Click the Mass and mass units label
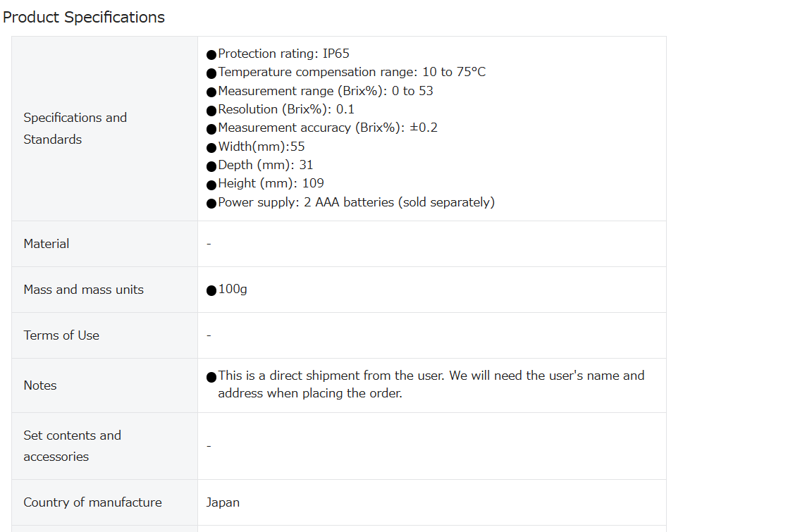812x532 pixels. click(x=83, y=290)
